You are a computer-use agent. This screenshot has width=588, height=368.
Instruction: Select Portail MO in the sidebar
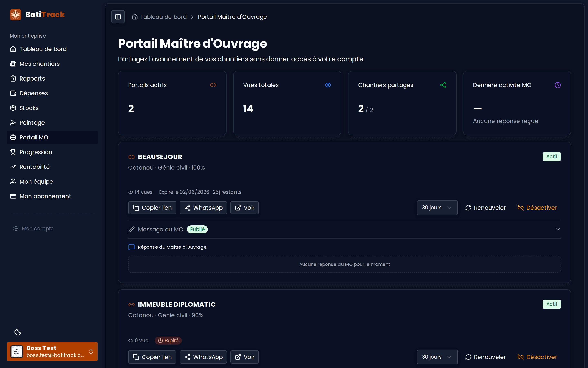[x=52, y=137]
